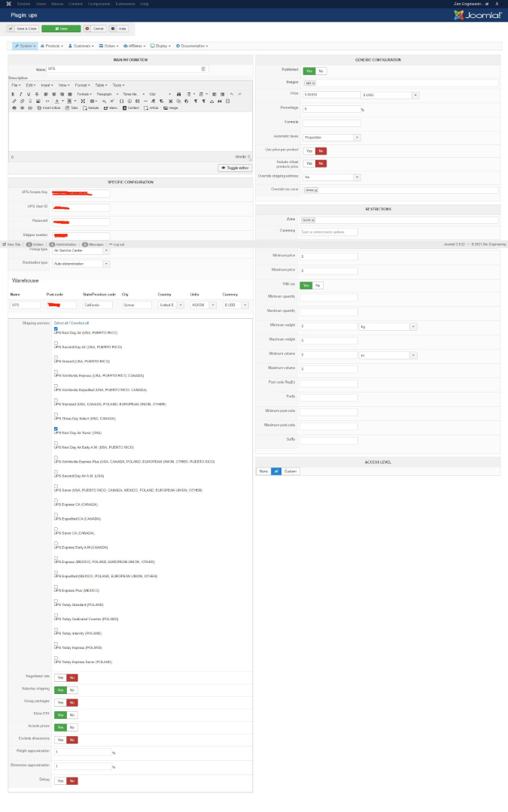Open the editor's Table menu
Viewport: 508px width, 812px height.
[x=101, y=85]
